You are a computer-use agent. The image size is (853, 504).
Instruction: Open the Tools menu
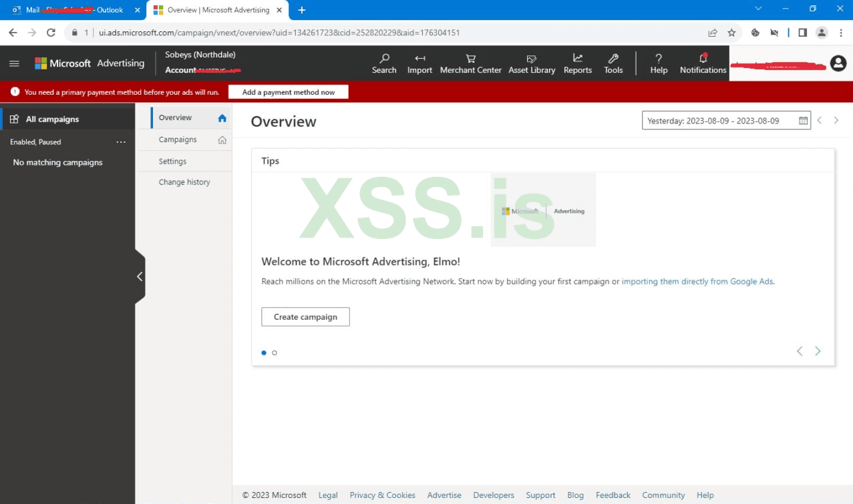coord(613,63)
